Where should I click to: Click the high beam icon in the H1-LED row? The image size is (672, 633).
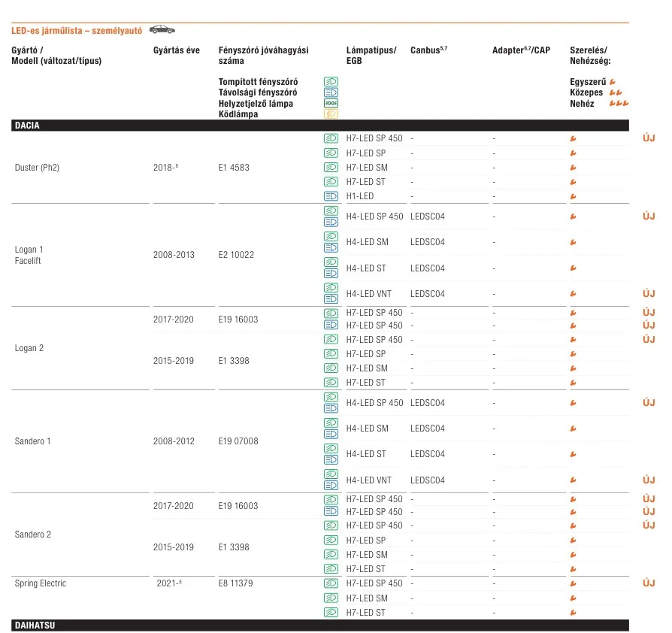point(331,196)
